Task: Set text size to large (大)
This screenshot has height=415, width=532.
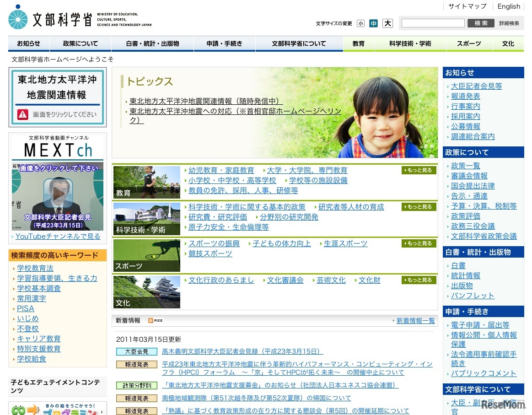Action: pos(387,23)
